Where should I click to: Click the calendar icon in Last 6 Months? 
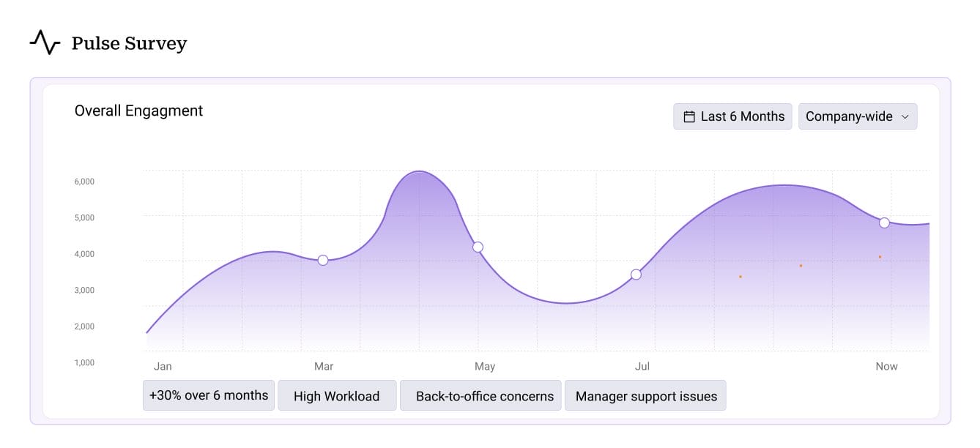pos(688,116)
